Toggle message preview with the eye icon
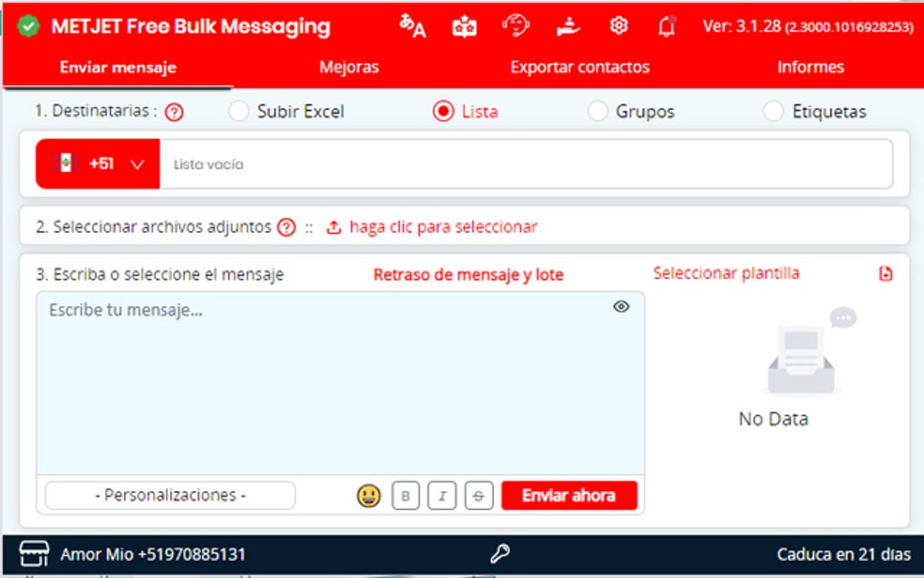 pyautogui.click(x=621, y=306)
